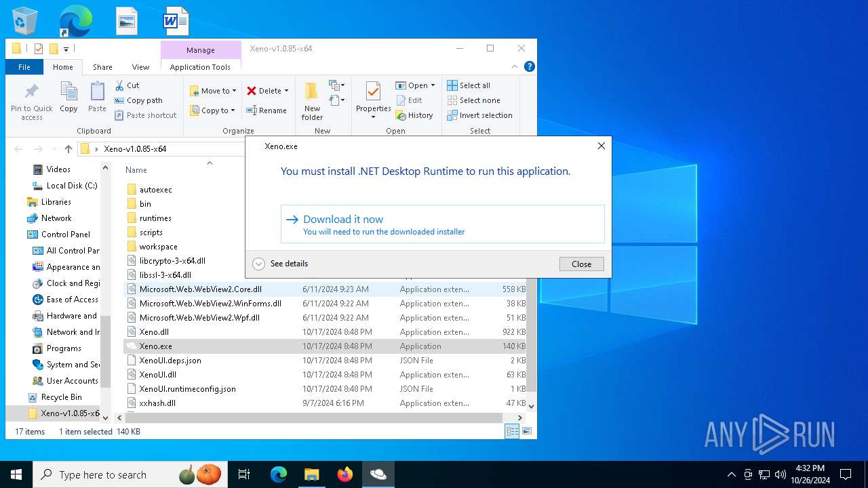Click the Copy ribbon icon

68,97
